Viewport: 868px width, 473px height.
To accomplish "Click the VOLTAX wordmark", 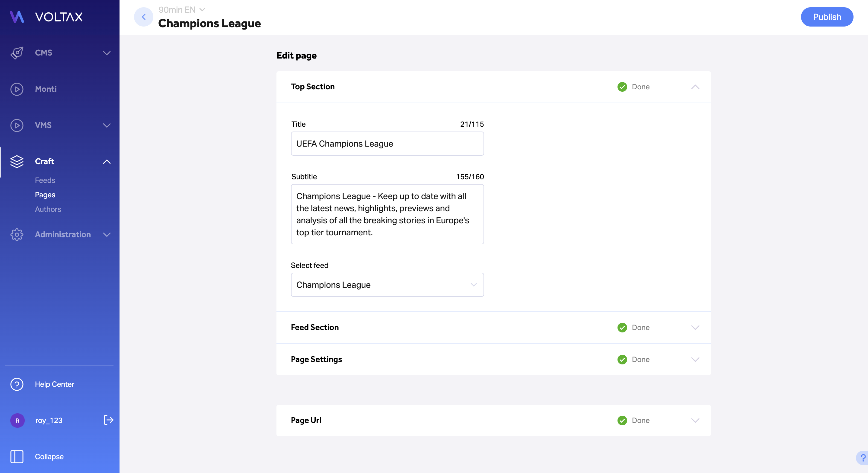I will (59, 17).
